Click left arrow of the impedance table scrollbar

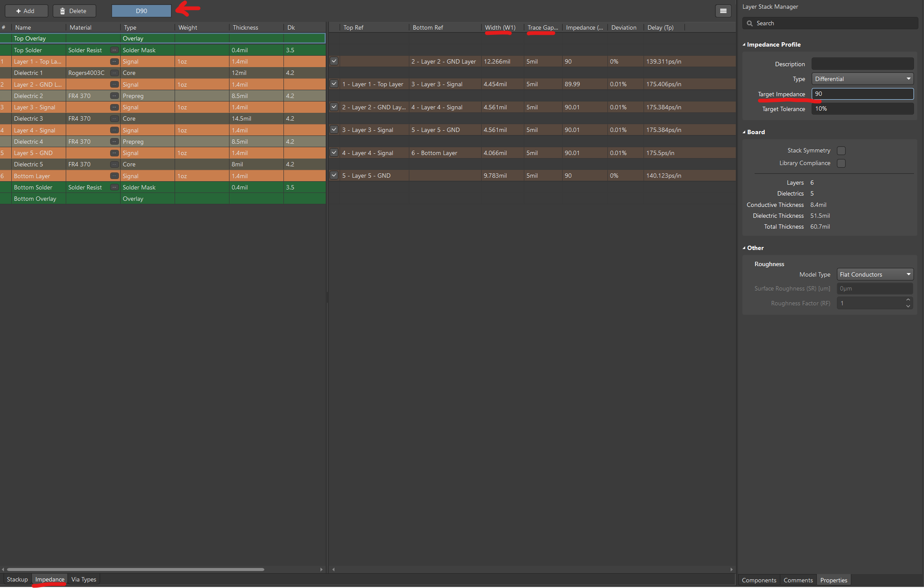click(x=334, y=569)
